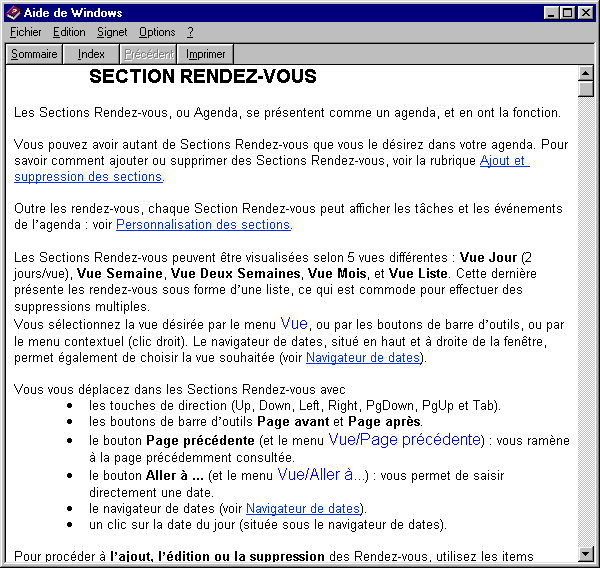Click the scrollbar down arrow
The width and height of the screenshot is (600, 568).
click(x=585, y=553)
